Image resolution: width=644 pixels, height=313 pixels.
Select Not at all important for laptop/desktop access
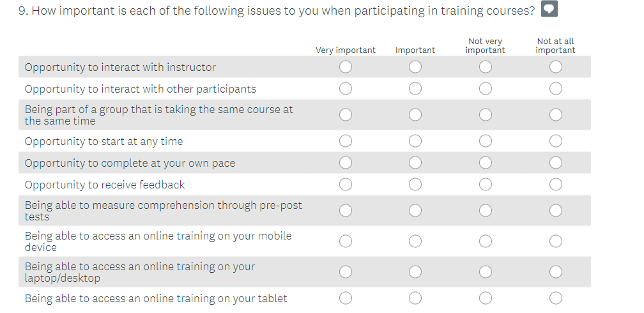(556, 272)
